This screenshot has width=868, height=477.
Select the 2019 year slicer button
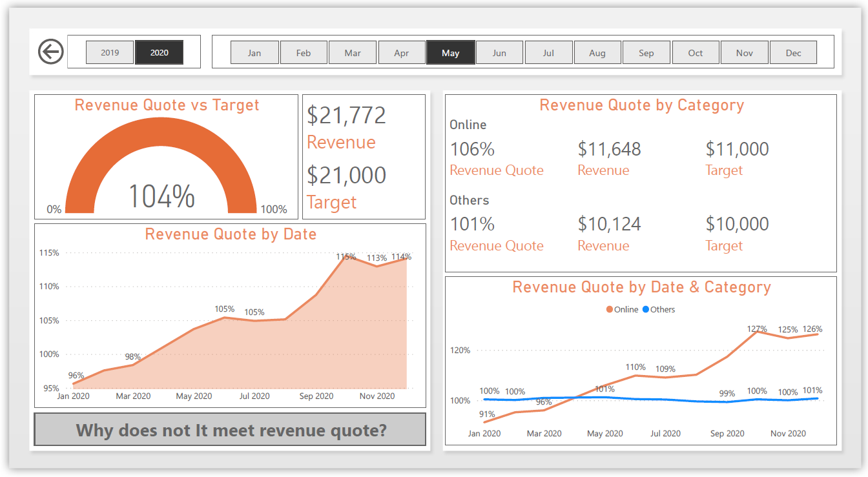109,52
